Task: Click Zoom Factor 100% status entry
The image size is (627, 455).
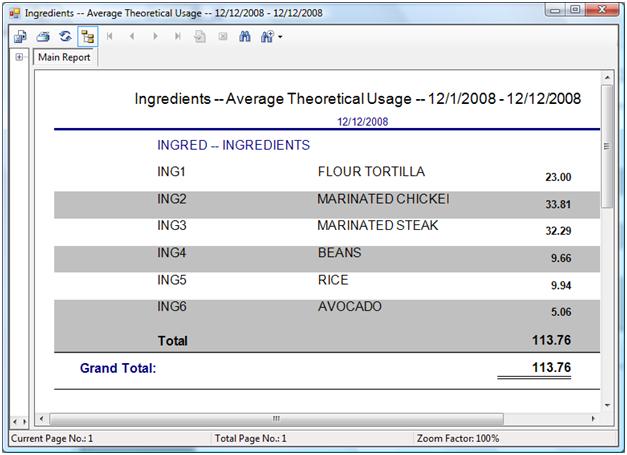Action: point(458,439)
